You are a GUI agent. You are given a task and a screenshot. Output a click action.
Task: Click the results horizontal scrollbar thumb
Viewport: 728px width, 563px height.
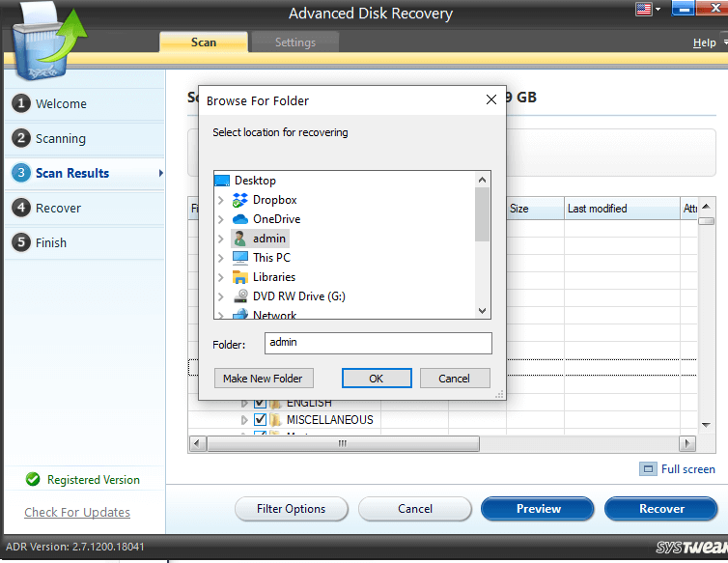tap(341, 444)
